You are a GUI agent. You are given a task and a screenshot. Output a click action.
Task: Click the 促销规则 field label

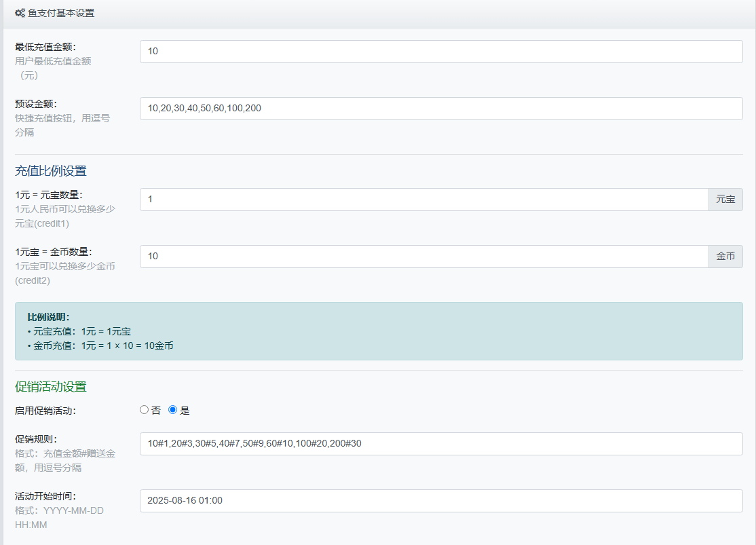(x=36, y=439)
